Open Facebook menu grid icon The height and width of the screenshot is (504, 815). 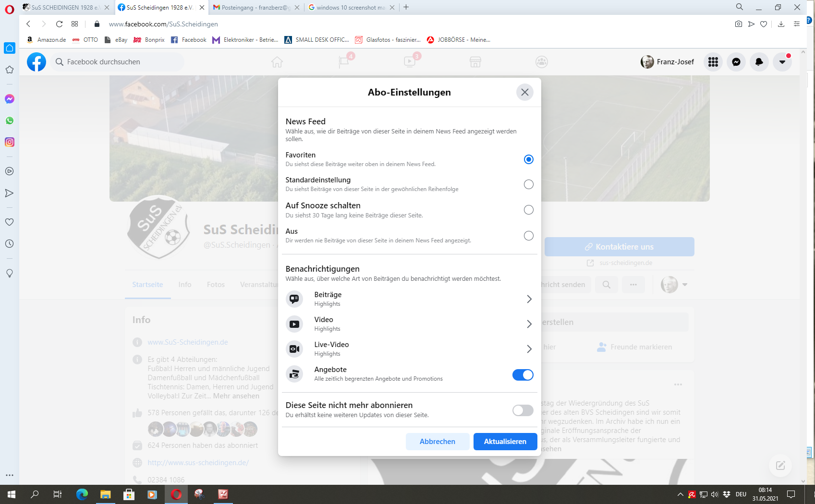click(x=713, y=62)
